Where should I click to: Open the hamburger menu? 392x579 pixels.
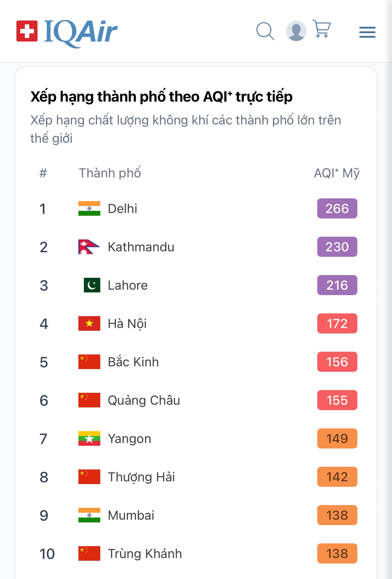[367, 32]
